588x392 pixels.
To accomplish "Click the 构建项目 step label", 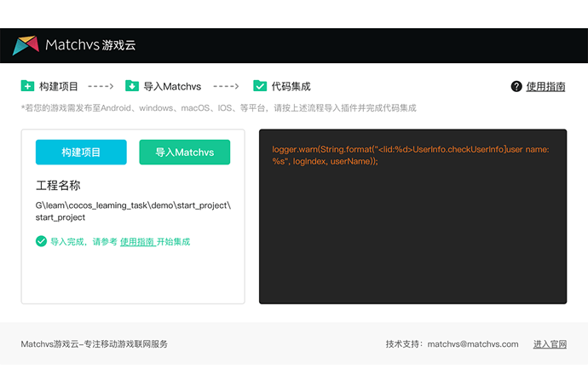I will tap(59, 87).
